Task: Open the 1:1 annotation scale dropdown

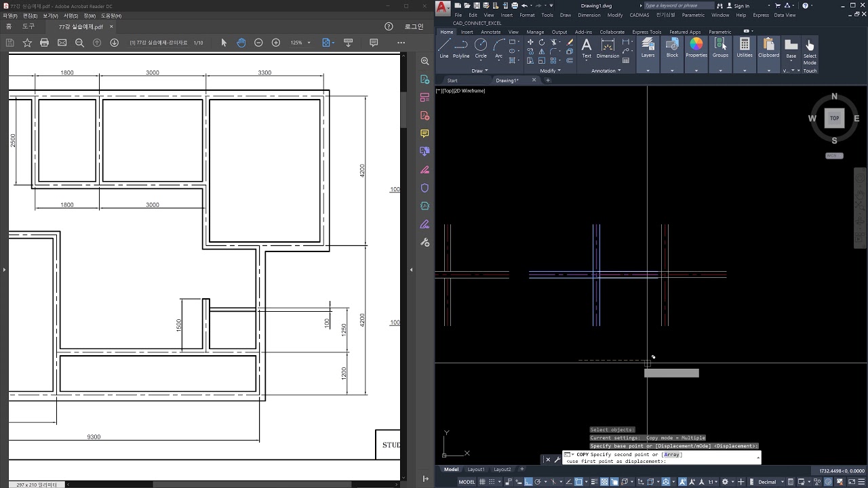Action: [712, 482]
